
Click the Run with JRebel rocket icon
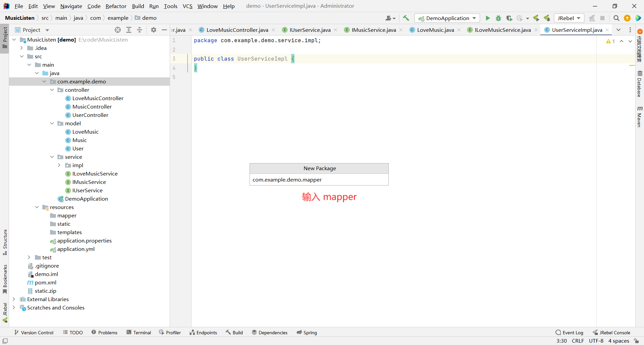[x=536, y=18]
